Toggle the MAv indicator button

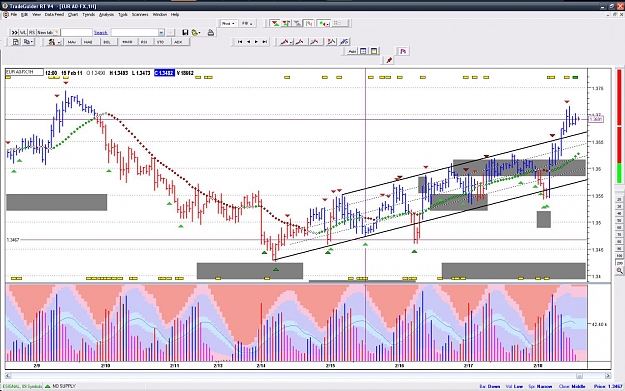(72, 42)
